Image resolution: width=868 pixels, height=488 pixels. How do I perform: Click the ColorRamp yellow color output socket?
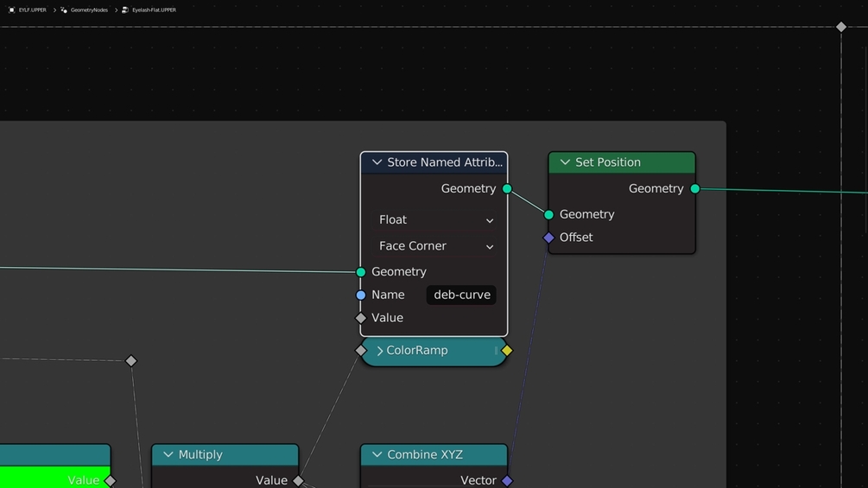507,350
